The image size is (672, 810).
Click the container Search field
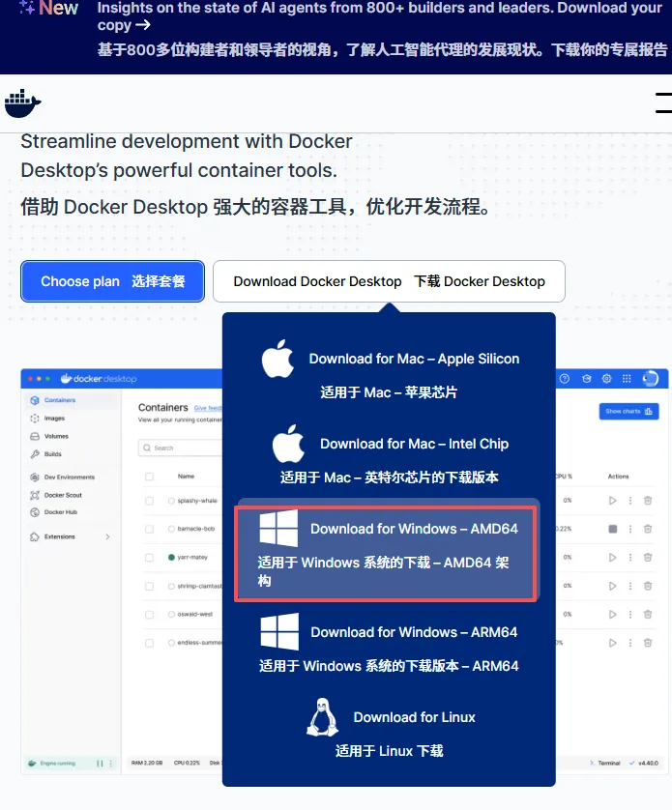click(x=180, y=448)
